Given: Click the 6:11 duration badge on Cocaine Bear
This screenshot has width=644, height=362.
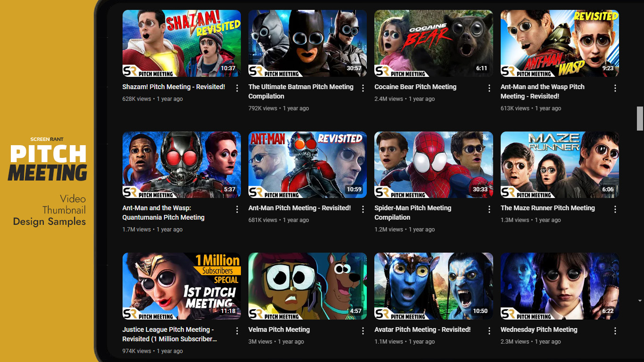Looking at the screenshot, I should 481,68.
